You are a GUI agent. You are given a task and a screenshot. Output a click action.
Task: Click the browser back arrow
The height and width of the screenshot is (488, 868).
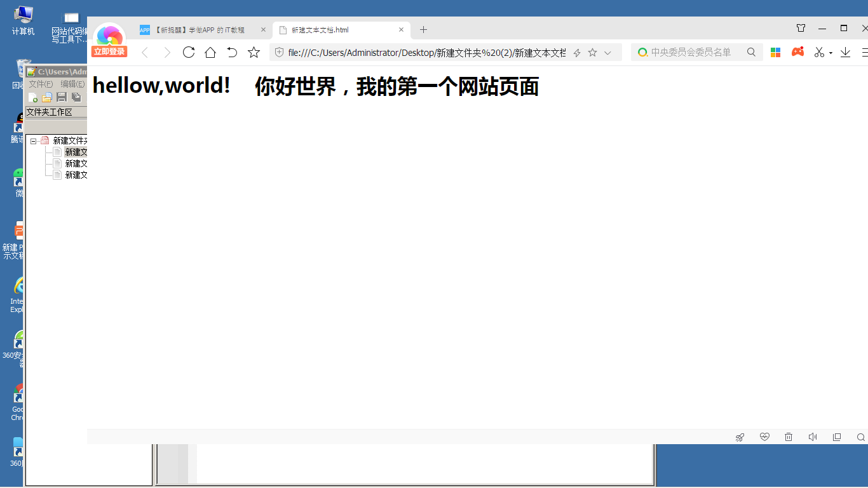pyautogui.click(x=145, y=52)
